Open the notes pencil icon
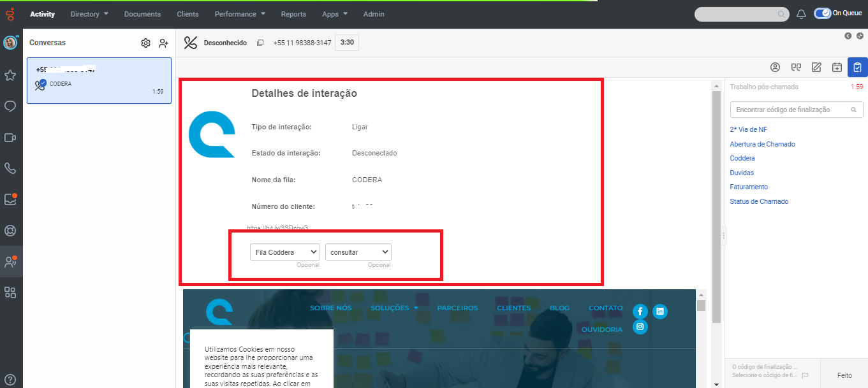Screen dimensions: 868x388 [x=816, y=67]
